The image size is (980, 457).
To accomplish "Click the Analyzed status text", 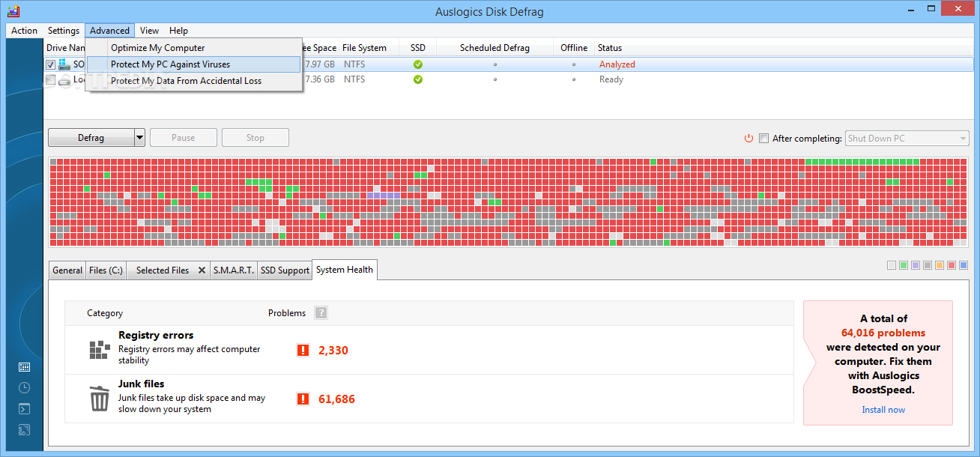I will click(x=617, y=64).
